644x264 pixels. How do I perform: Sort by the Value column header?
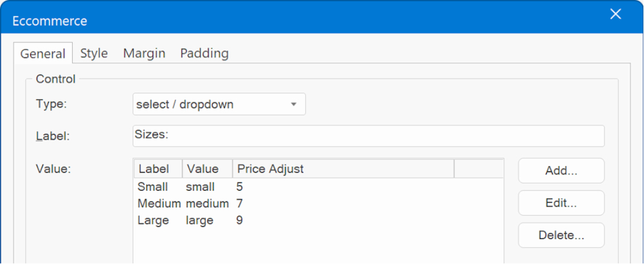pos(207,168)
